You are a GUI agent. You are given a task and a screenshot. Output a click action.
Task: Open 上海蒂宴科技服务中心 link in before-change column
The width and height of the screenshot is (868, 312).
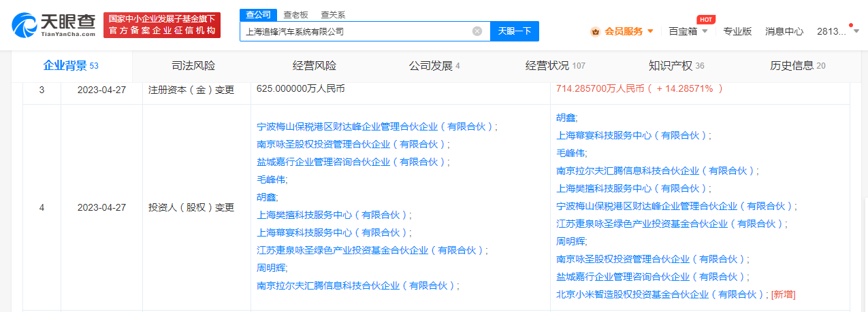point(332,232)
